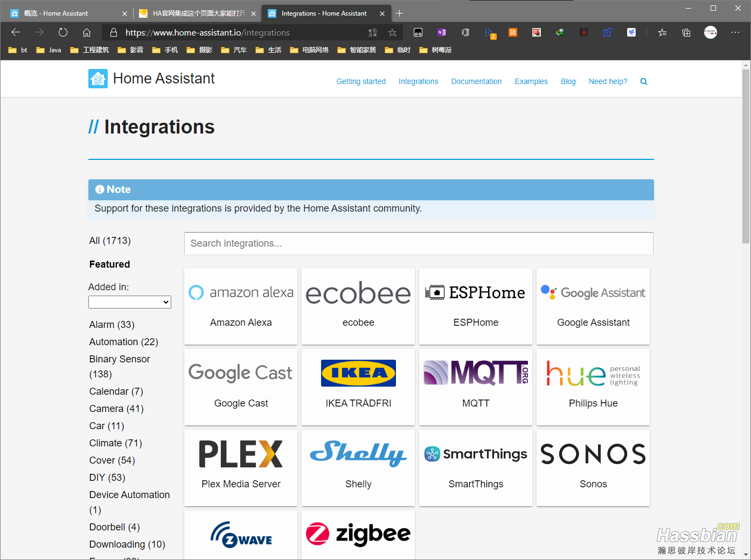Click the browser refresh icon
The height and width of the screenshot is (560, 751).
click(63, 32)
